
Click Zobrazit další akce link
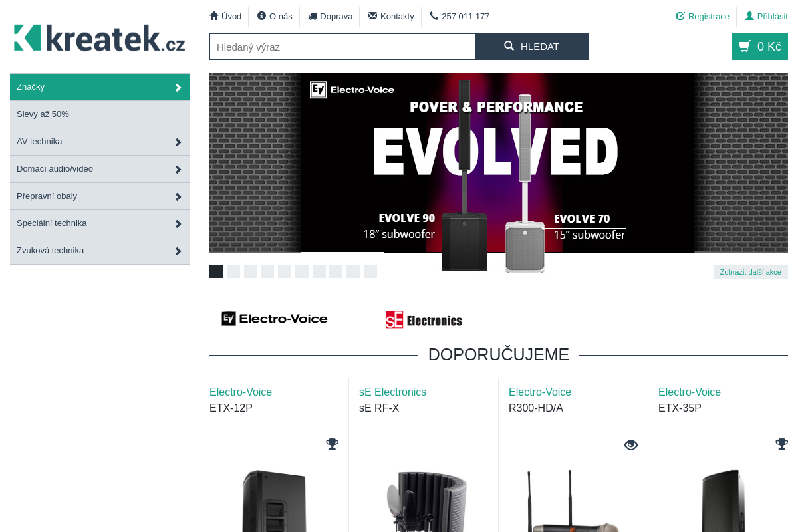(751, 272)
